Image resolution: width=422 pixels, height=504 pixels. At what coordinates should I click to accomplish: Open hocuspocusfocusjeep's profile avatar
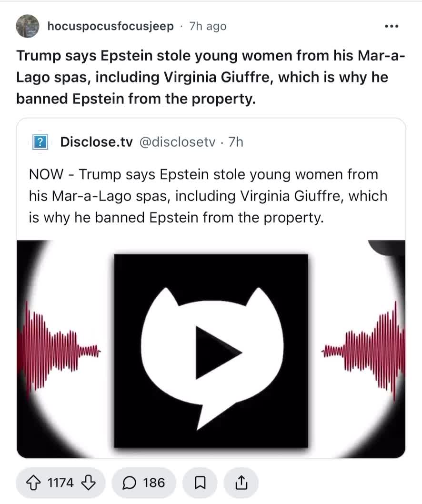28,26
